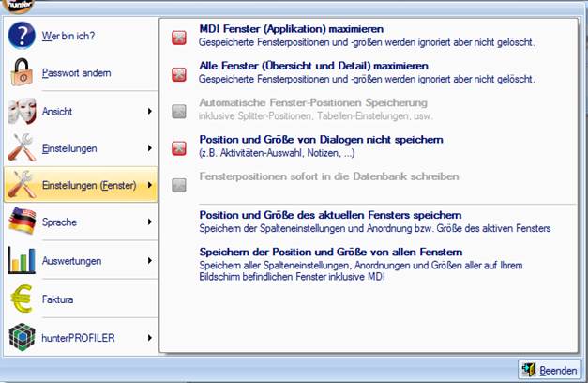This screenshot has height=383, width=588.
Task: Select Position und Größe des aktuellen Fensters speichern
Action: coord(330,215)
